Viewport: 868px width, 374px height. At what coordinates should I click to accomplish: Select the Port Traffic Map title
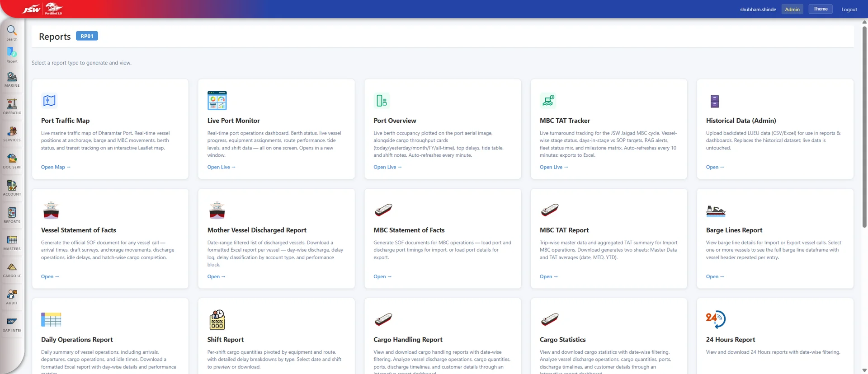(65, 121)
